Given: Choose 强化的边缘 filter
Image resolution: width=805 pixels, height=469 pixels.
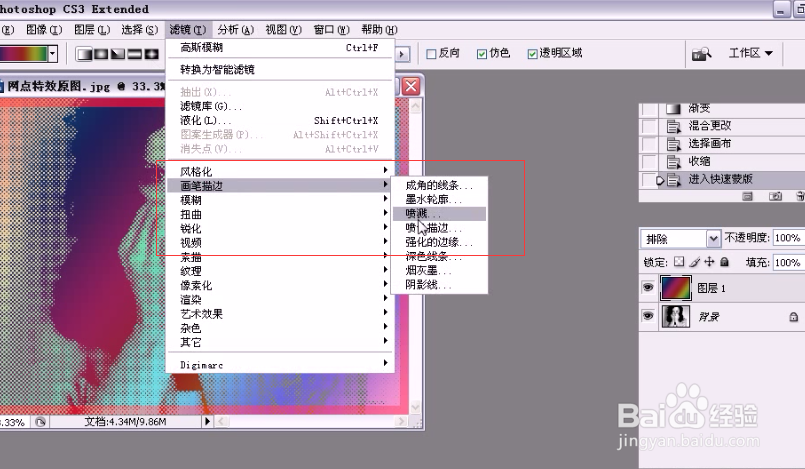Looking at the screenshot, I should 439,242.
